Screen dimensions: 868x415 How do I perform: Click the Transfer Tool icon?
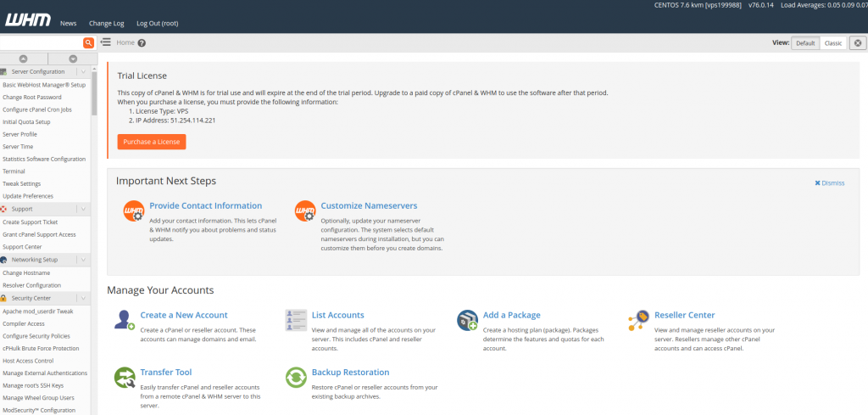[x=125, y=378]
